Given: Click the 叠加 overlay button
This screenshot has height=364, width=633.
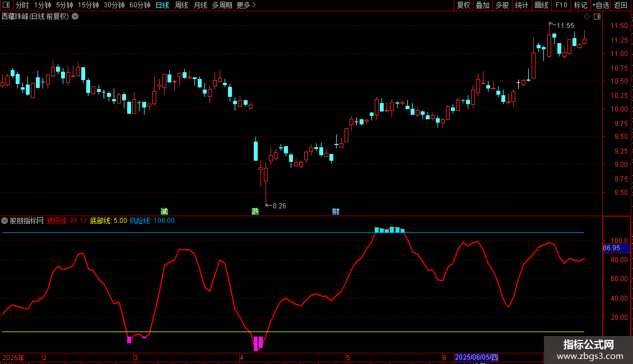Looking at the screenshot, I should (x=482, y=5).
